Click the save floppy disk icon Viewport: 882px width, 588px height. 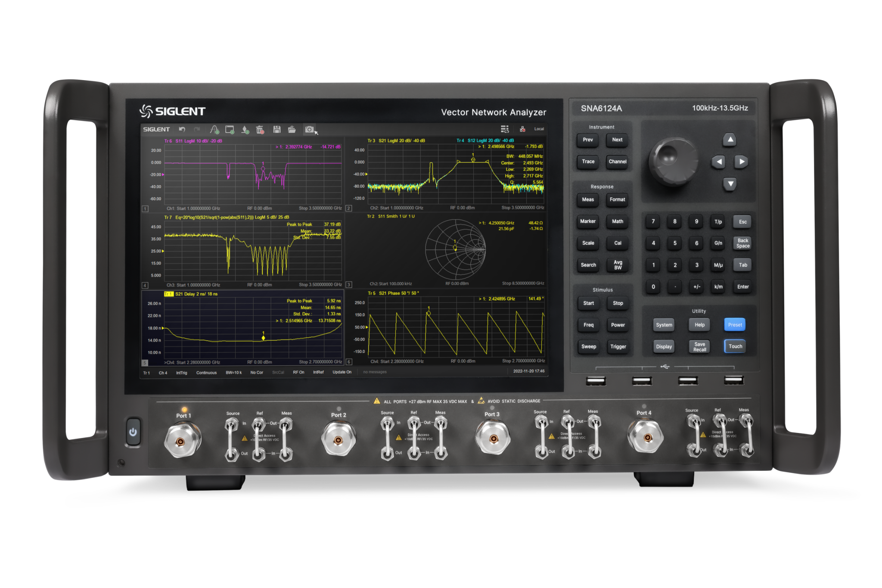[277, 129]
